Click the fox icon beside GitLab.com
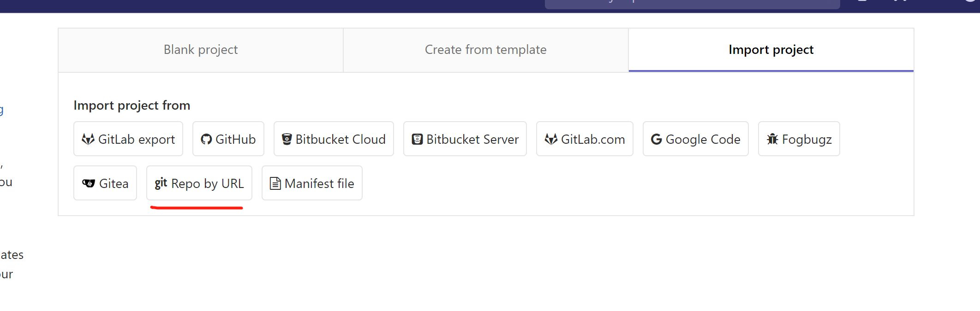Image resolution: width=980 pixels, height=311 pixels. pyautogui.click(x=551, y=139)
